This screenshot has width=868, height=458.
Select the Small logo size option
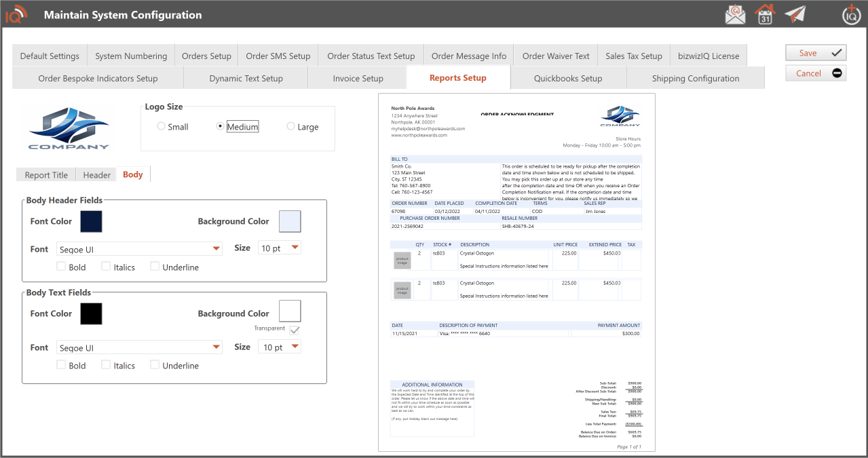click(x=161, y=127)
